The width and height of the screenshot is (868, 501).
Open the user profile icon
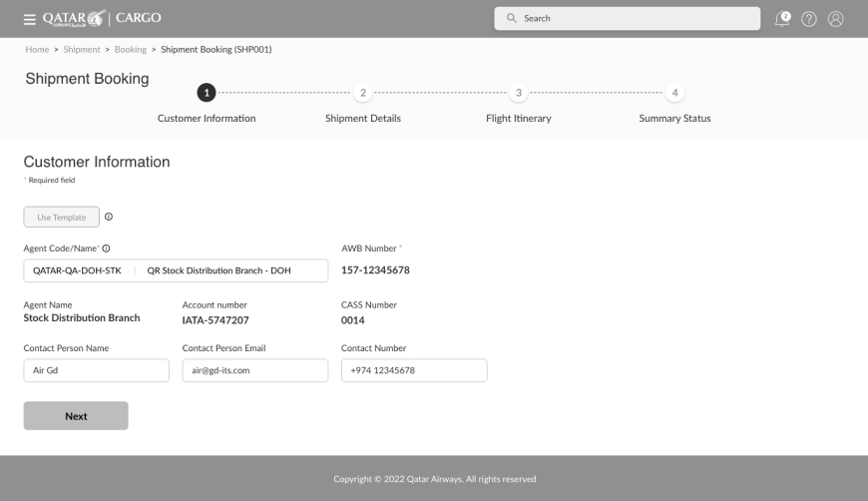coord(836,18)
